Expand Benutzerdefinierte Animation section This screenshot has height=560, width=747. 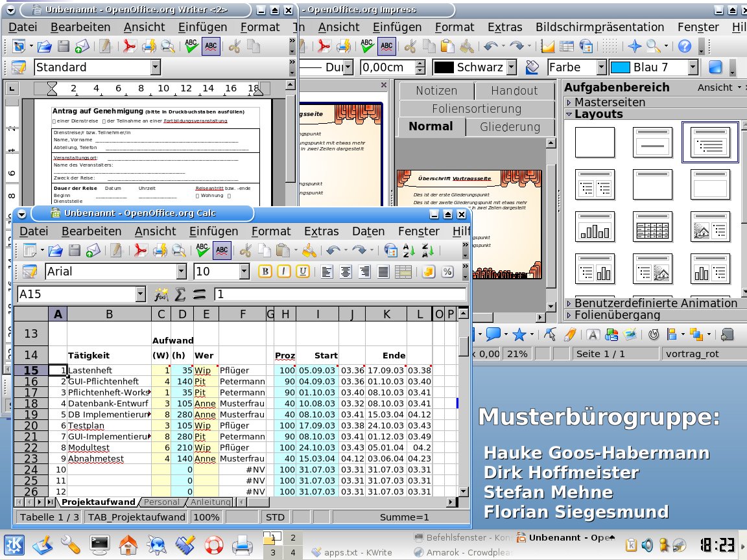coord(656,303)
